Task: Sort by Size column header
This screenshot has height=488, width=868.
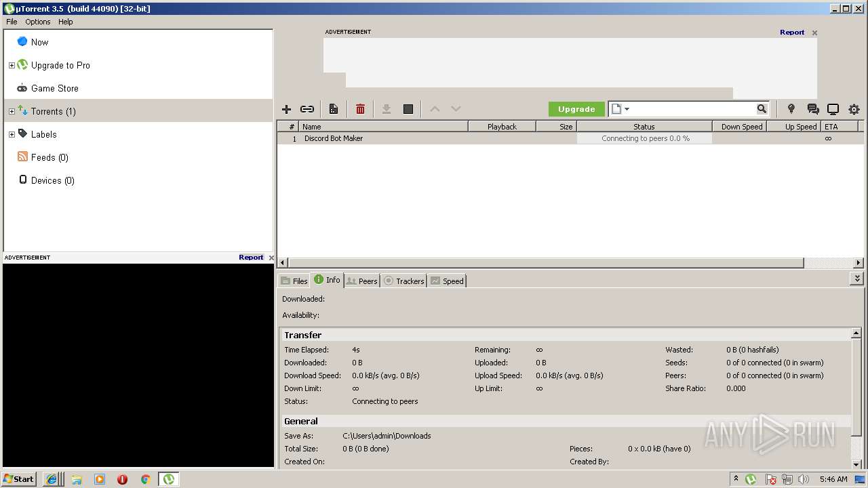Action: pyautogui.click(x=556, y=127)
